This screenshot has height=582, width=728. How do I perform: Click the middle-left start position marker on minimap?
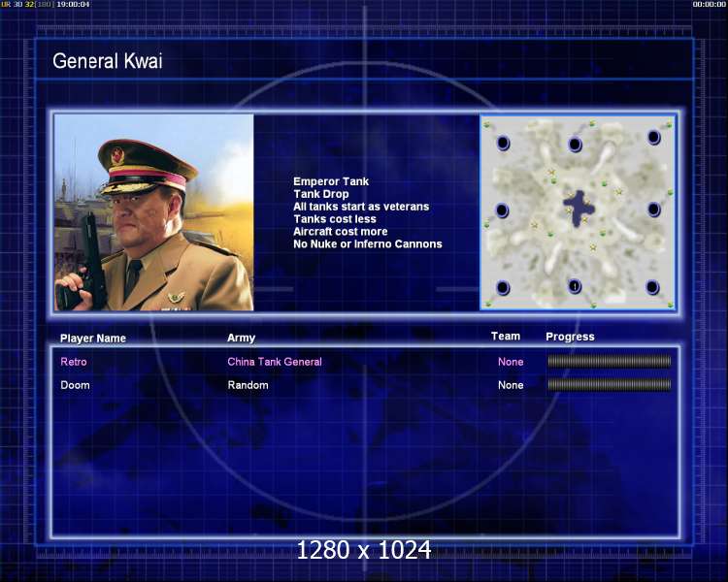click(502, 210)
